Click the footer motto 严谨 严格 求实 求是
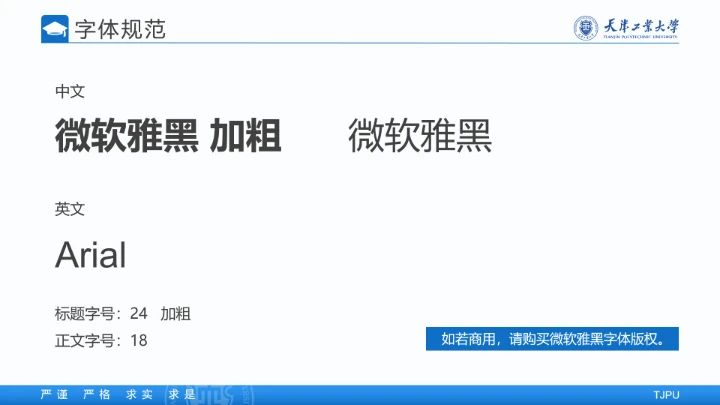The height and width of the screenshot is (405, 720). [118, 394]
